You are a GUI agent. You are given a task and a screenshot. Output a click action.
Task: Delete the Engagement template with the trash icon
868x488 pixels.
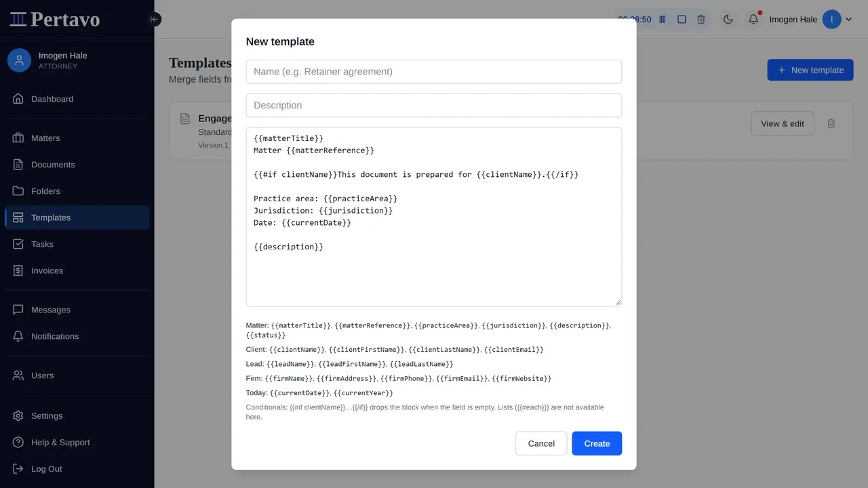(x=831, y=123)
